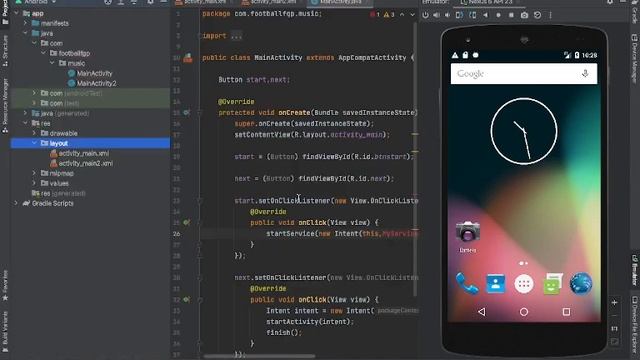Go to previous highlighted problem arrow
The width and height of the screenshot is (640, 360).
pos(402,14)
